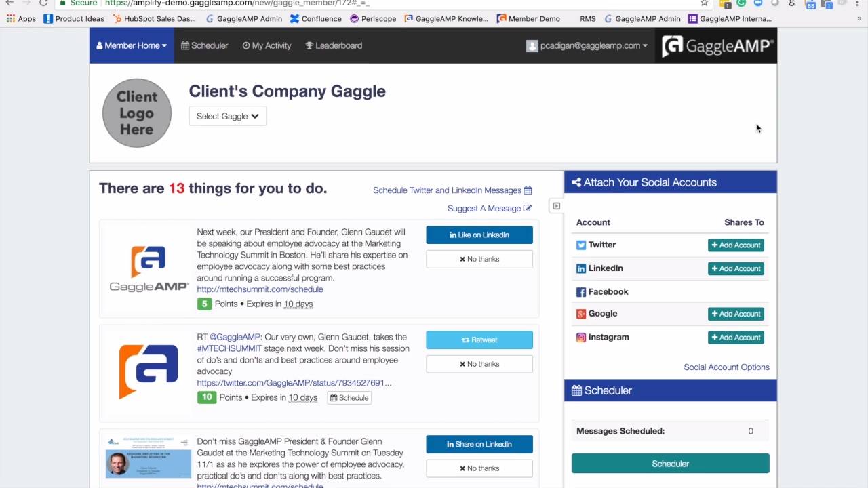Open the Confluence bookmark
The image size is (868, 488).
coord(315,19)
